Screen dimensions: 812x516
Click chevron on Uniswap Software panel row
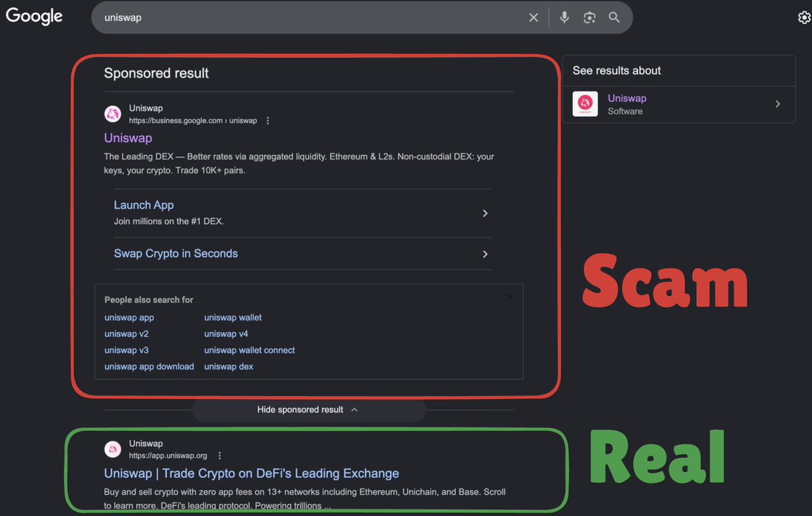[x=778, y=104]
